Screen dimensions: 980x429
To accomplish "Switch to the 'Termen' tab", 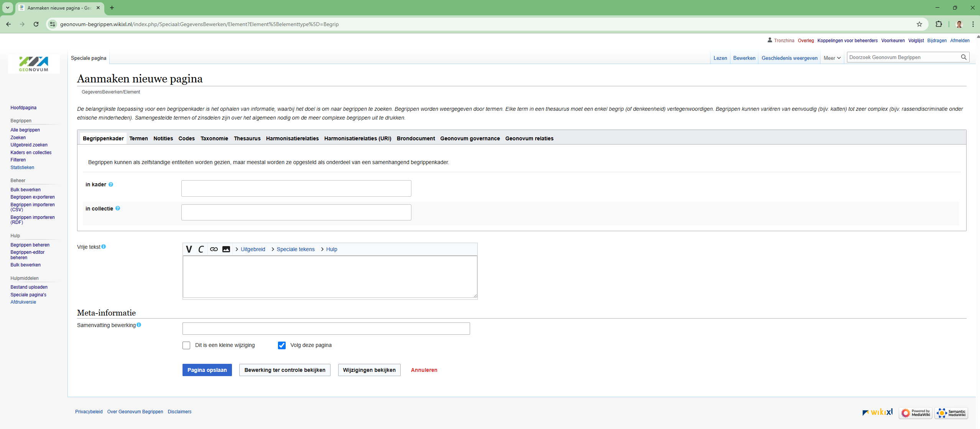I will [x=138, y=138].
